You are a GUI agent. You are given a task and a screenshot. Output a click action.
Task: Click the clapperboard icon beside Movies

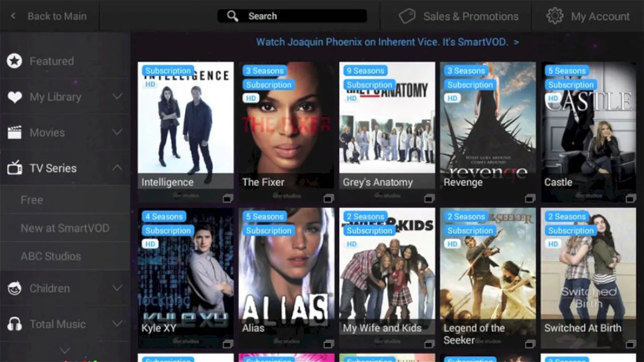click(x=15, y=133)
